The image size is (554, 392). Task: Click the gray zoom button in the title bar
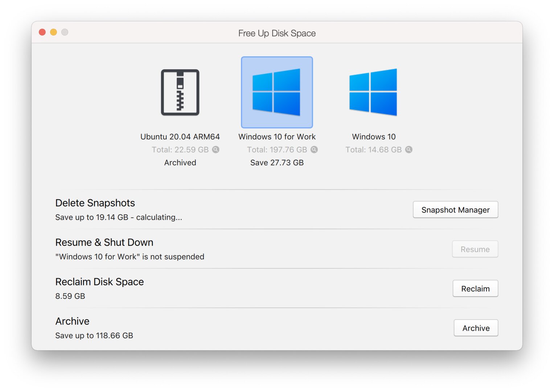(x=65, y=32)
